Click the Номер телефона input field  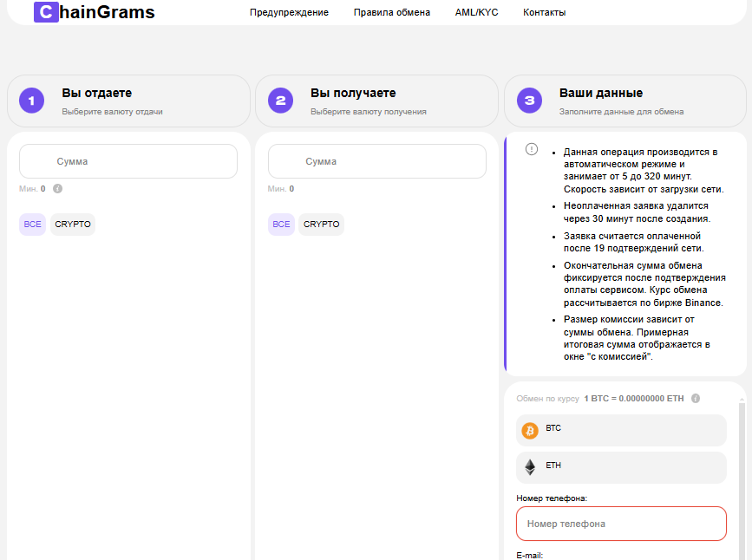pyautogui.click(x=621, y=524)
